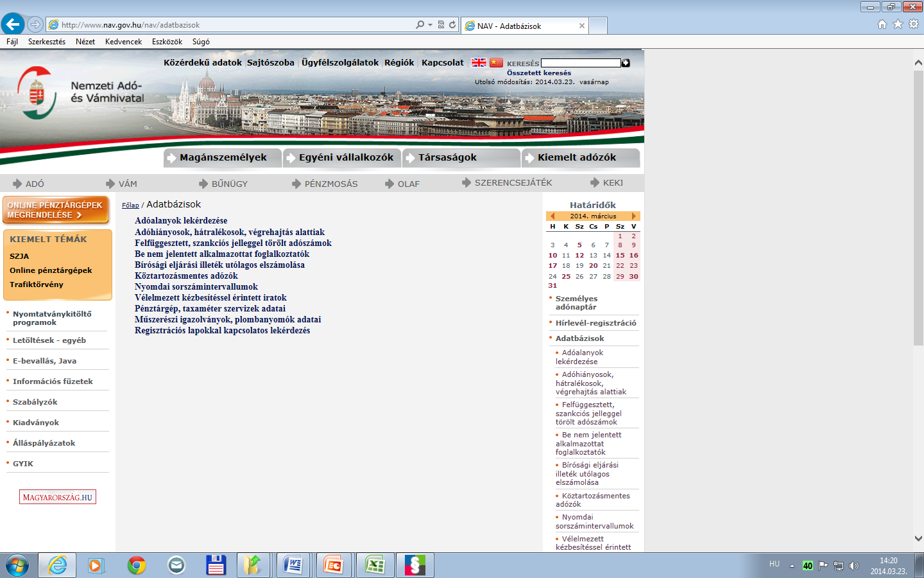Open Google Chrome from the taskbar
924x578 pixels.
tap(136, 565)
